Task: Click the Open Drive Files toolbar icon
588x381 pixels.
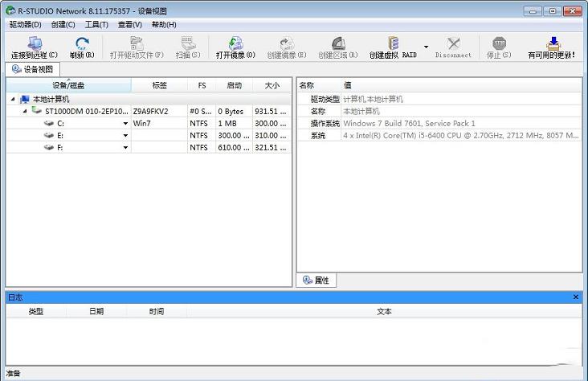Action: point(137,43)
